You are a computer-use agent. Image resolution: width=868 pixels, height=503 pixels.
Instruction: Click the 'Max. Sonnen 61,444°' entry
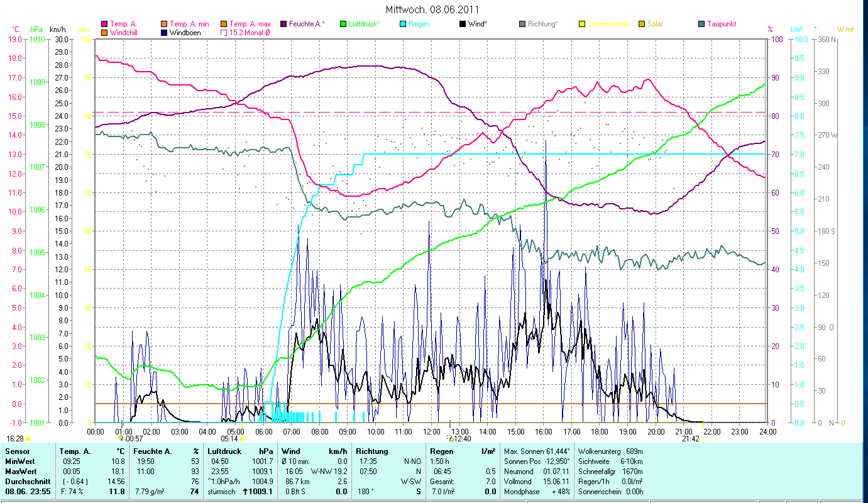537,451
